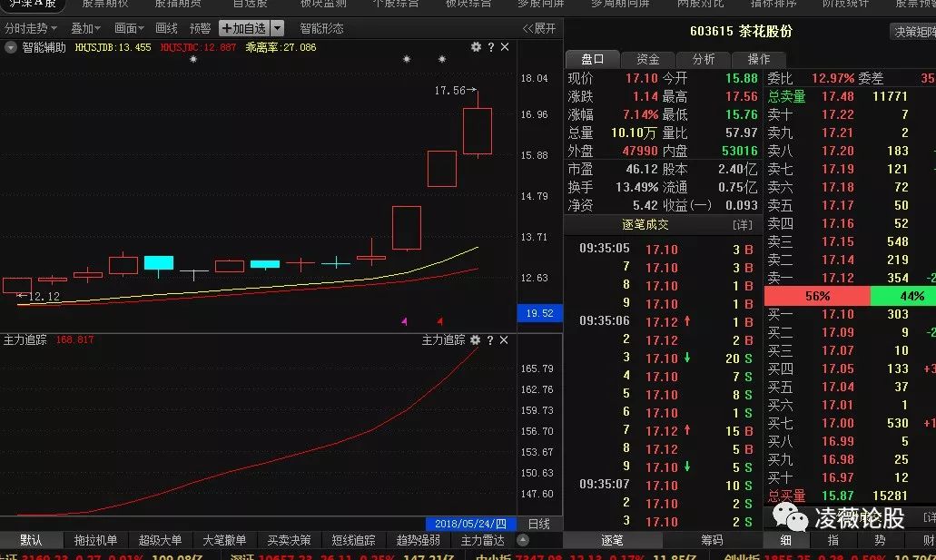This screenshot has height=560, width=936.
Task: Click the 加自选 add-to-watchlist button
Action: 245,27
